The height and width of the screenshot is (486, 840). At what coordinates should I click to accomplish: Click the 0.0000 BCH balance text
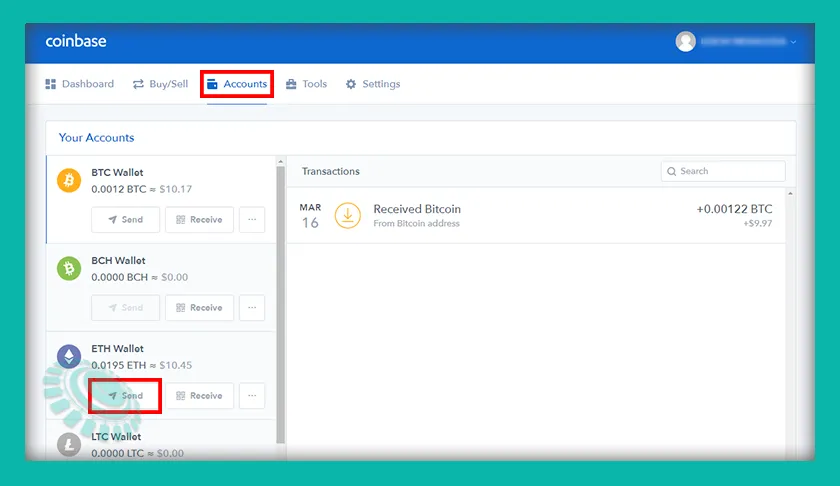pos(119,277)
